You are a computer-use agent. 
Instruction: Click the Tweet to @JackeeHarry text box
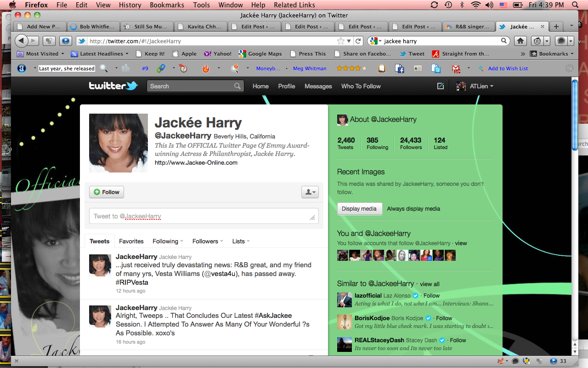204,216
